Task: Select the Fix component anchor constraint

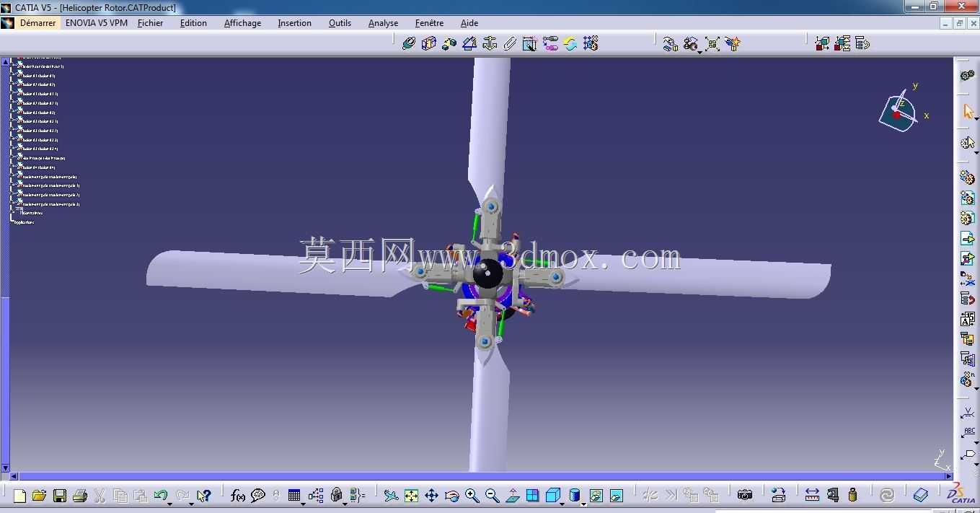Action: pos(490,43)
